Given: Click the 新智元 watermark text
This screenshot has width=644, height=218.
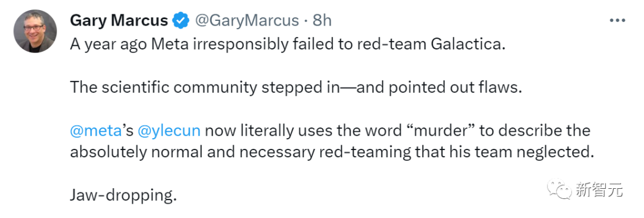Looking at the screenshot, I should 599,191.
